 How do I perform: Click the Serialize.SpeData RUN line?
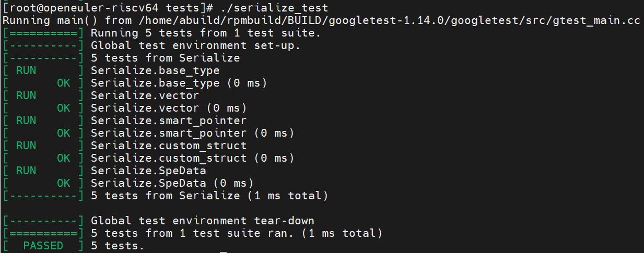[104, 171]
